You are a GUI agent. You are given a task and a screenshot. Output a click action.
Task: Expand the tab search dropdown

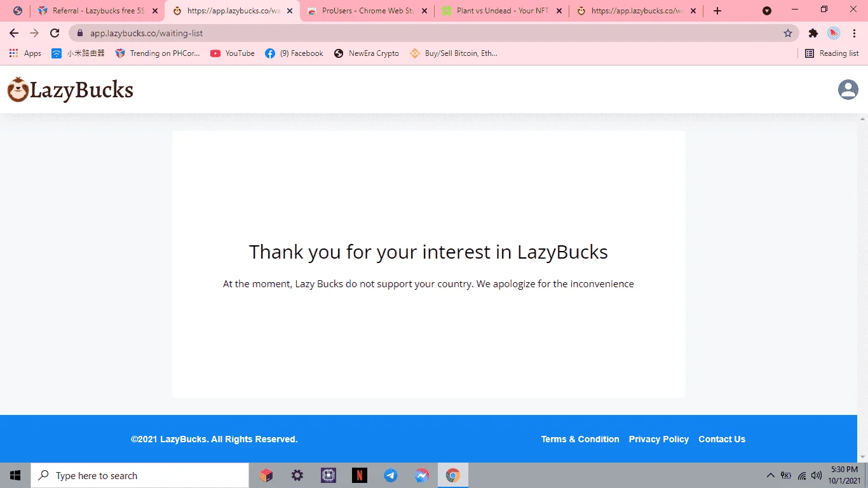tap(767, 11)
